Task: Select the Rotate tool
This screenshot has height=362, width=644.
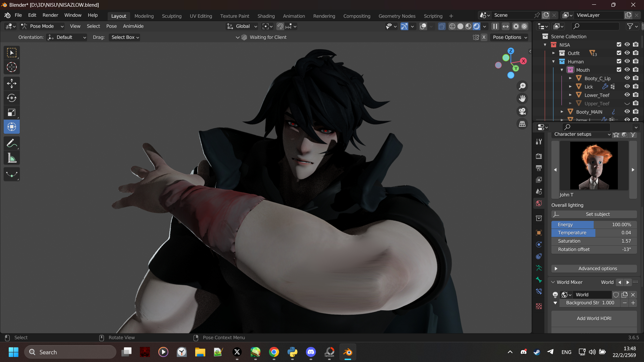Action: [x=12, y=98]
